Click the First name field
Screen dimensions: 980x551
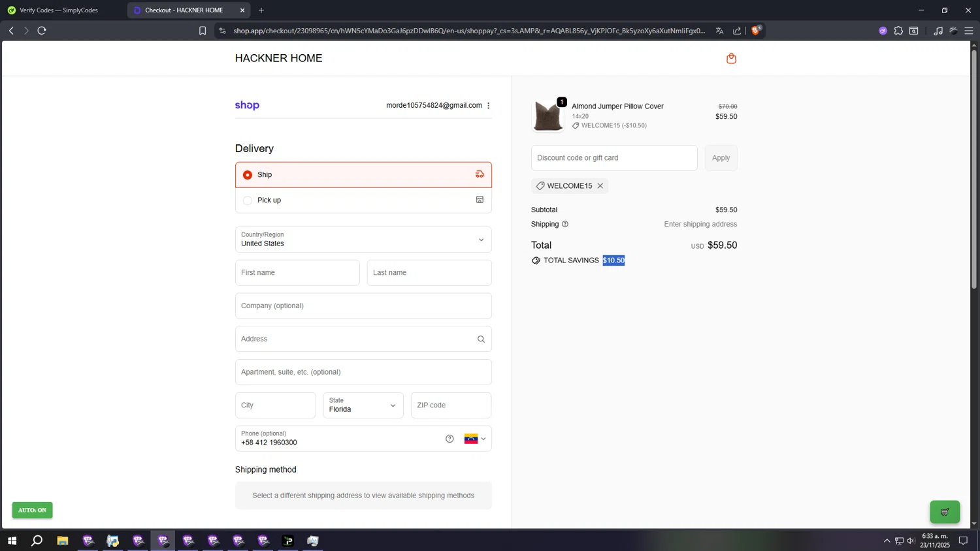297,273
